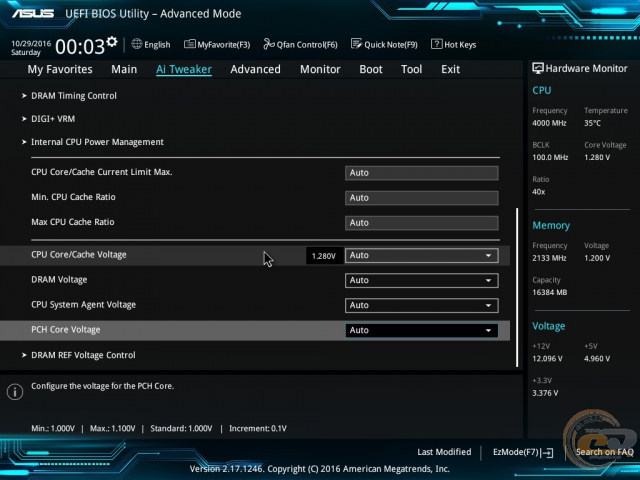Viewport: 640px width, 480px height.
Task: Open the DRAM Voltage dropdown
Action: pos(422,280)
